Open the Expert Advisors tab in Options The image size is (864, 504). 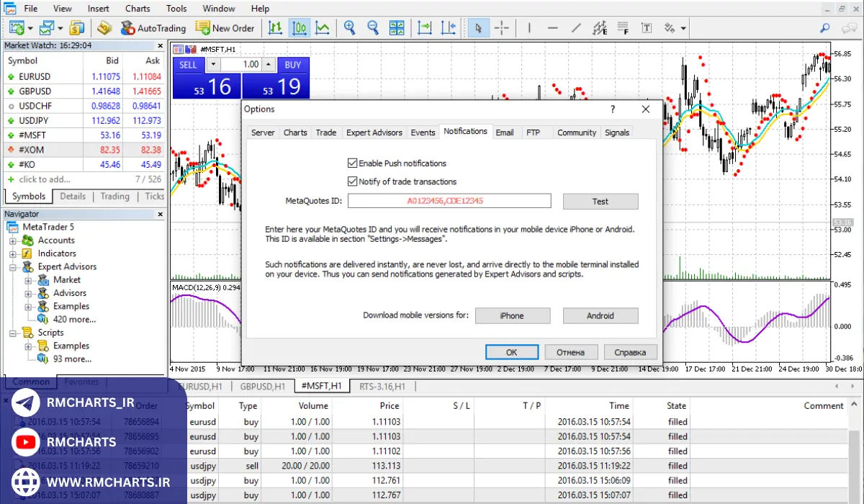[374, 132]
